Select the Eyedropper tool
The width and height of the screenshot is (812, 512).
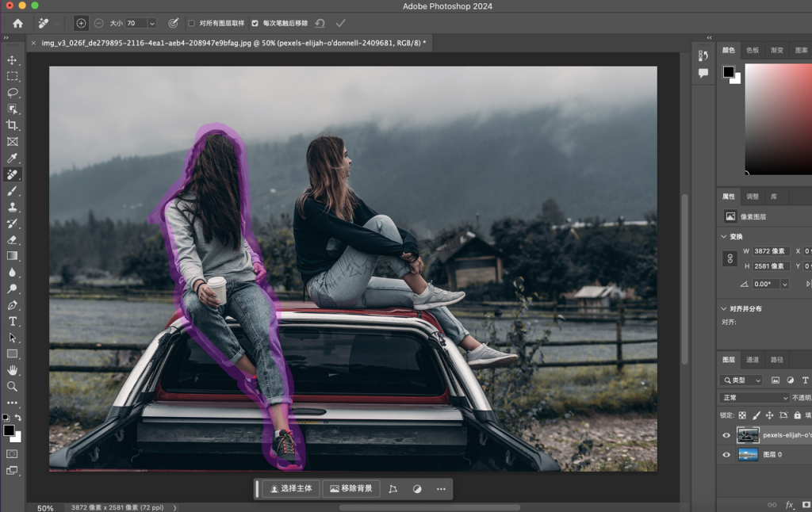pyautogui.click(x=12, y=158)
